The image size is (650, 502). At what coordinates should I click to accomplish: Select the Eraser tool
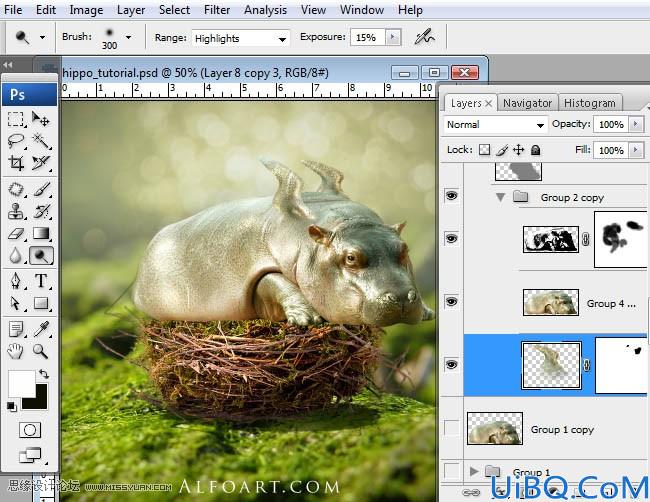[16, 233]
